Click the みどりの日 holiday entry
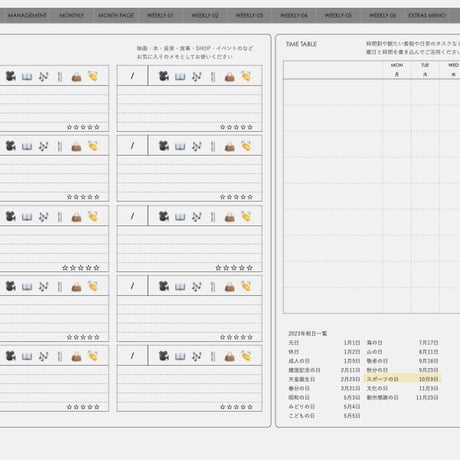This screenshot has width=460, height=460. pos(302,407)
